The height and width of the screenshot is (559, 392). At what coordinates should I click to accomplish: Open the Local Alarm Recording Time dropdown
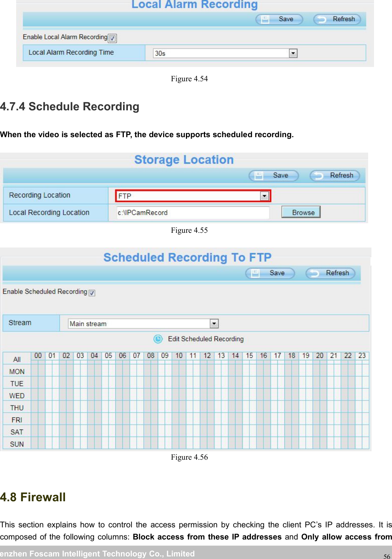click(x=225, y=53)
